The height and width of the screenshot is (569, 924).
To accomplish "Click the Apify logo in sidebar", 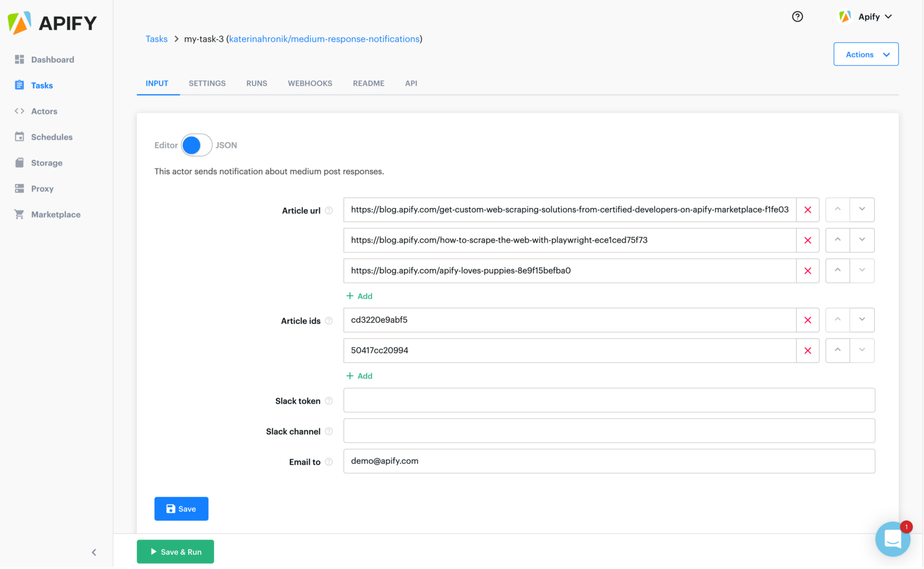I will [x=52, y=23].
